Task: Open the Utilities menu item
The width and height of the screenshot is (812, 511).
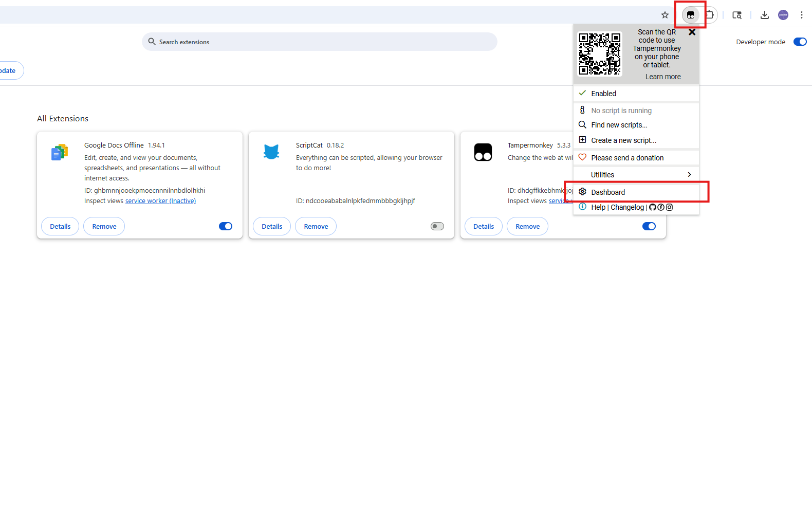Action: [636, 175]
